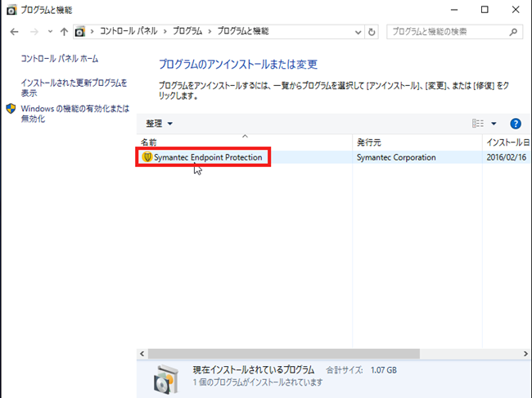Click Symantec Corporation publisher cell
The width and height of the screenshot is (532, 398).
click(396, 157)
